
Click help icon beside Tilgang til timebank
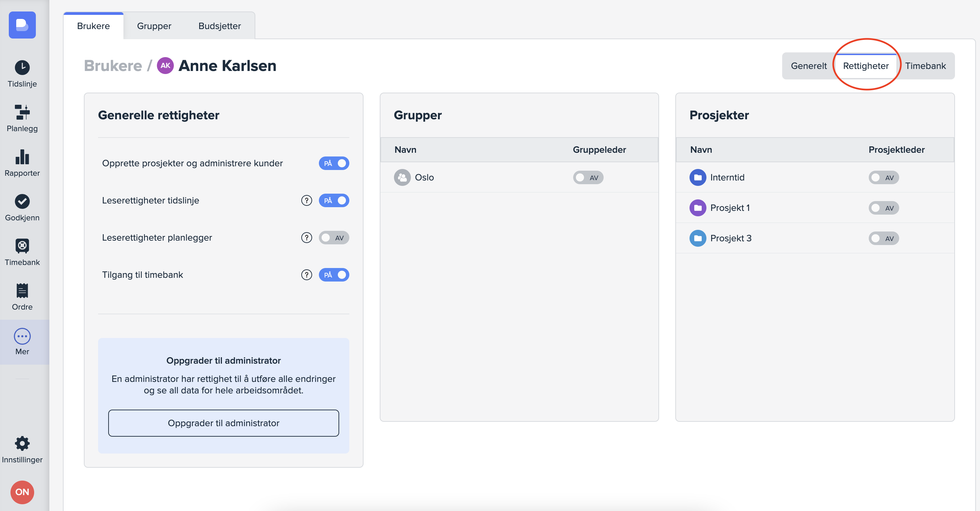(x=306, y=275)
